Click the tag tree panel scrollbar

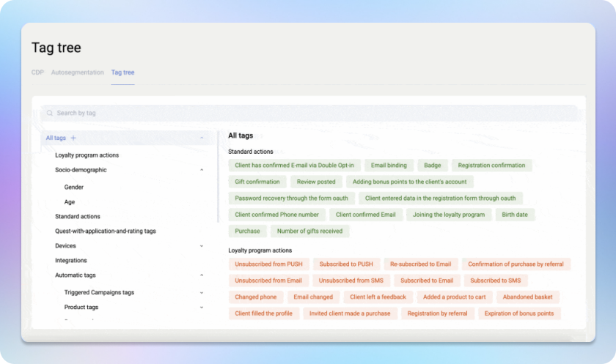(218, 176)
